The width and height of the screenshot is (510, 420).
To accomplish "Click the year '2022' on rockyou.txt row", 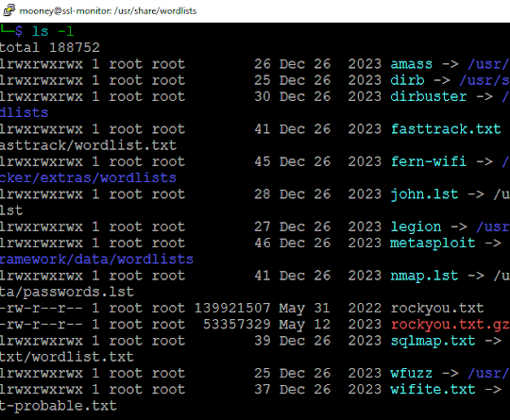I will pos(365,308).
